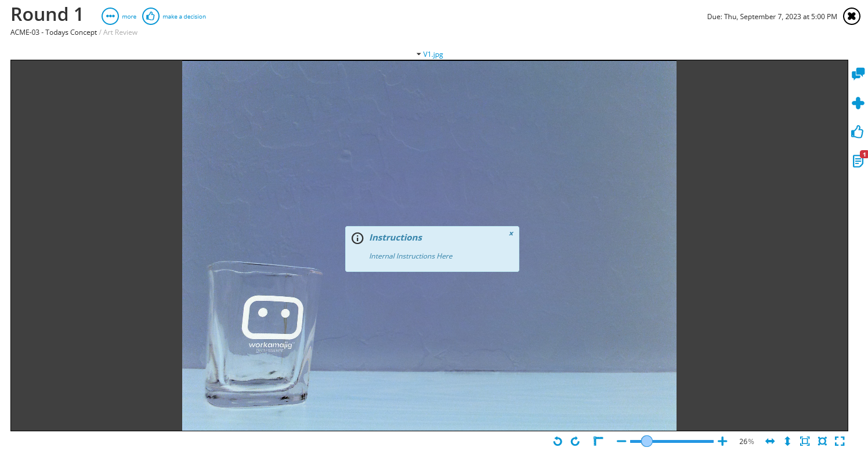The image size is (868, 451).
Task: Toggle the ruler tool
Action: pos(598,441)
